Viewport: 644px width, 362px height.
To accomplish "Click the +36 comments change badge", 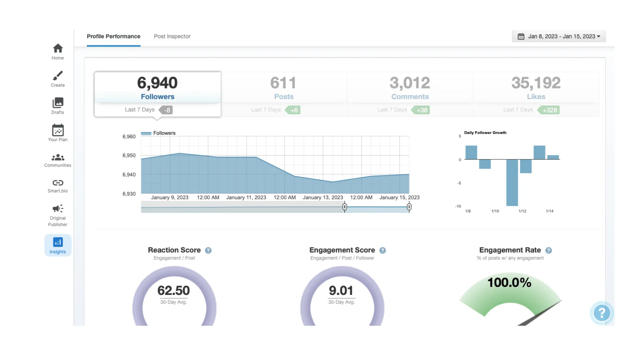I will pos(420,110).
